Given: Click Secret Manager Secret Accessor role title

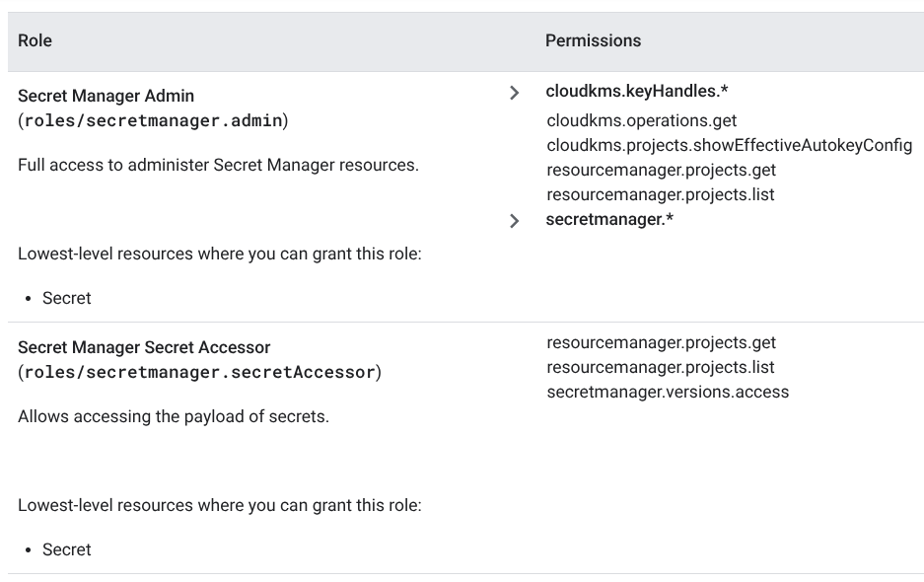Looking at the screenshot, I should coord(144,347).
